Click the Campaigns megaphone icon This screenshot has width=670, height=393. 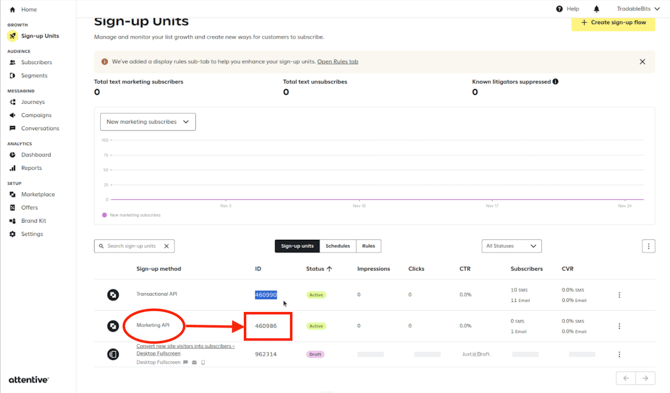(x=12, y=115)
